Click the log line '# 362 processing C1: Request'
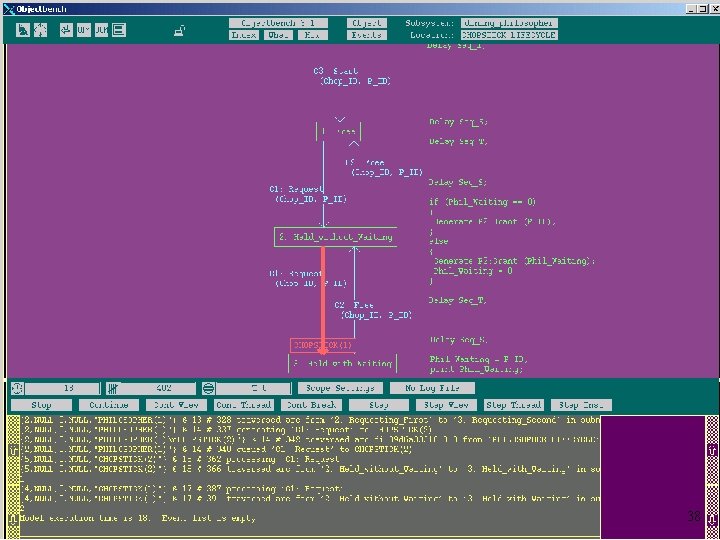Screen dimensions: 720x540 click(180, 459)
